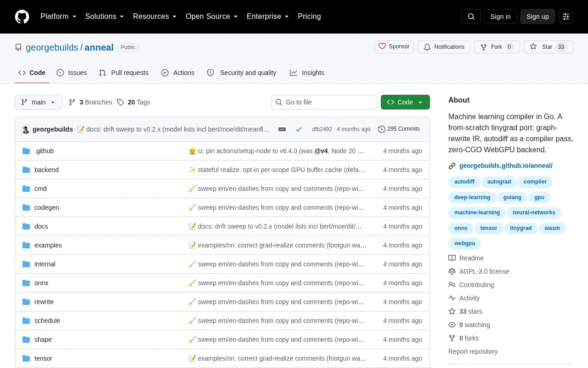The image size is (588, 368).
Task: Click the Notifications bell button
Action: pos(444,47)
